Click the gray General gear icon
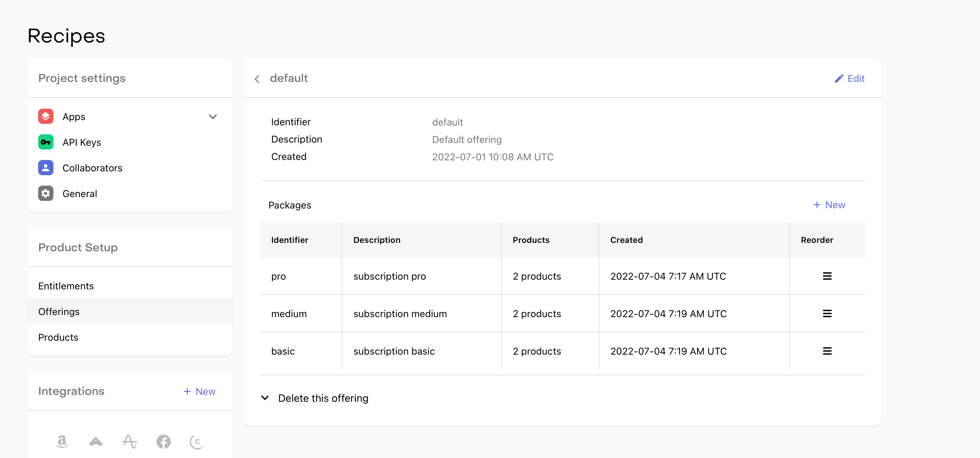980x458 pixels. coord(46,193)
